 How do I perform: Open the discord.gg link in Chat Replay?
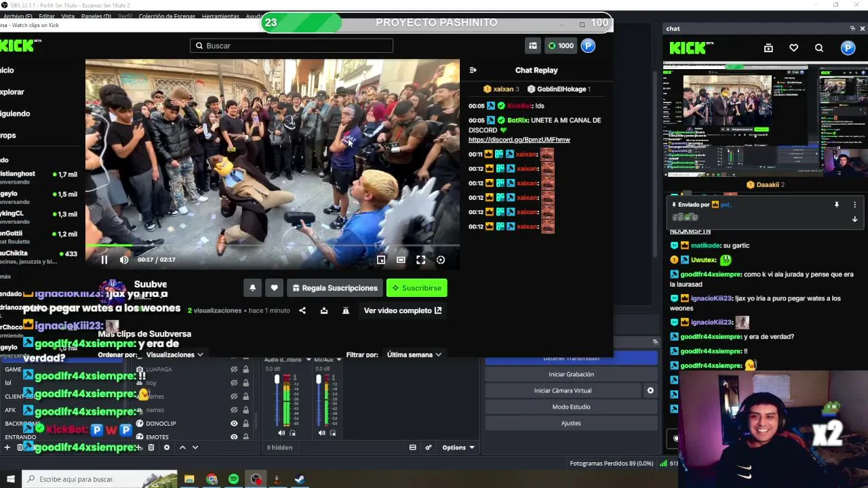tap(519, 140)
